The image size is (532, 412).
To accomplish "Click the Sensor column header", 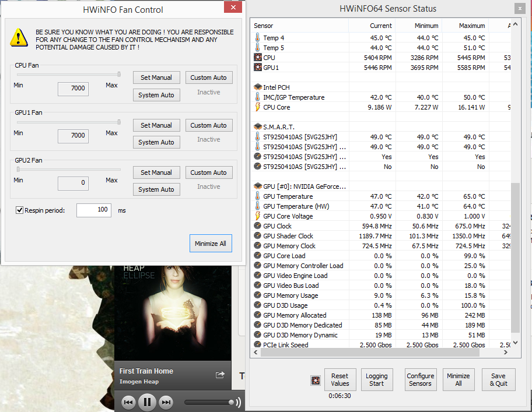I will pyautogui.click(x=300, y=26).
